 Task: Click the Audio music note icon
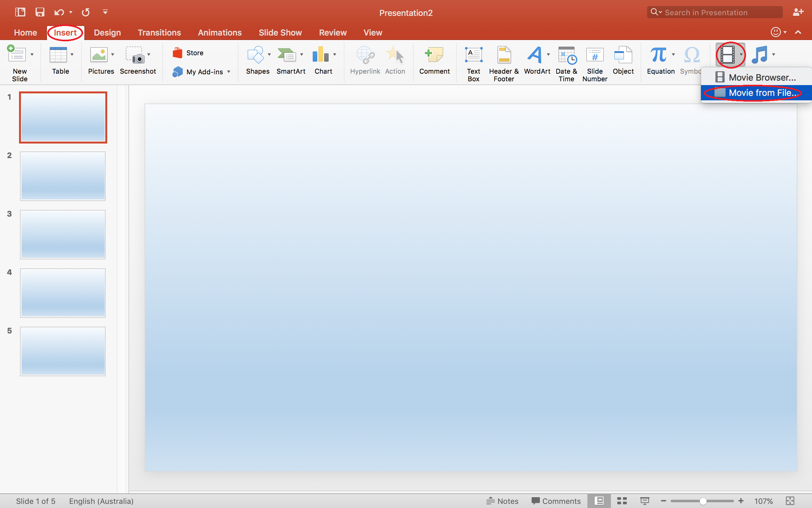(760, 54)
